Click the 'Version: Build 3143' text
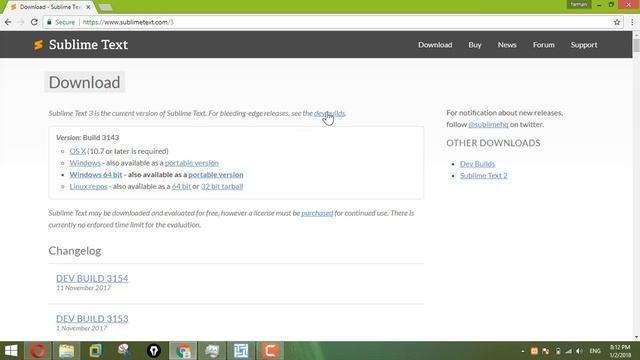This screenshot has height=360, width=640. (88, 138)
